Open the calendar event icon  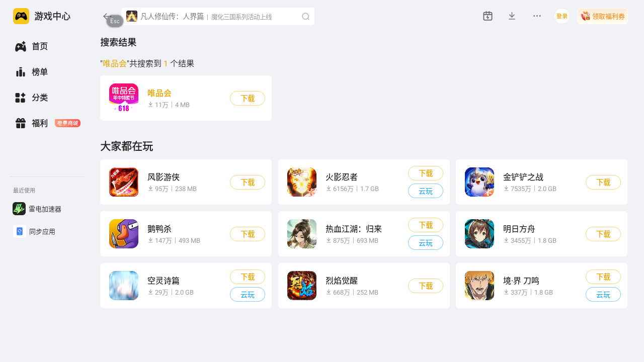point(488,16)
